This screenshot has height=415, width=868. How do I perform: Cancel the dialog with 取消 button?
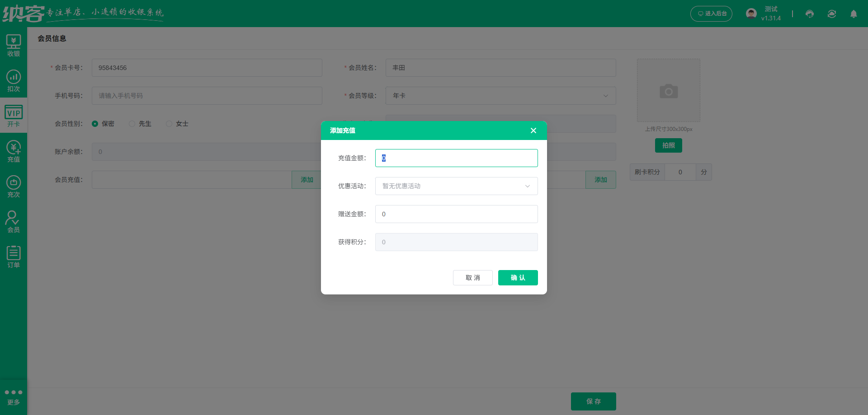pos(472,278)
